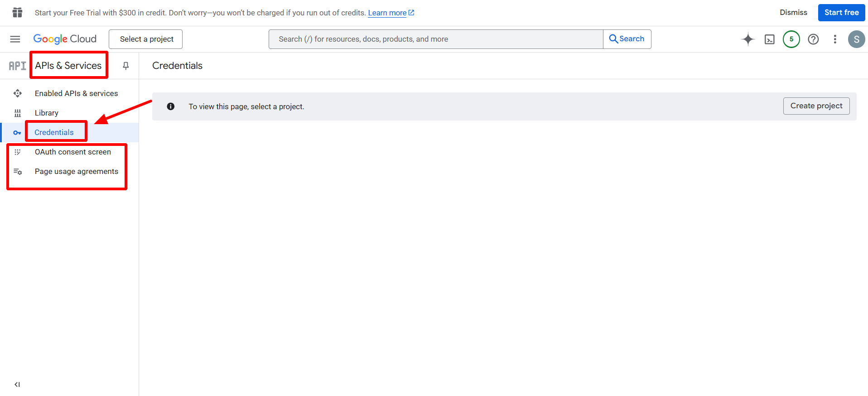Screen dimensions: 868x396
Task: Click the info icon in the notice
Action: [171, 106]
